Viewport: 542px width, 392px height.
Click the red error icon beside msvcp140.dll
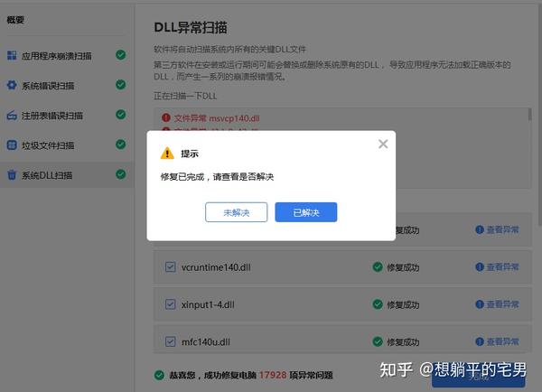pyautogui.click(x=166, y=118)
